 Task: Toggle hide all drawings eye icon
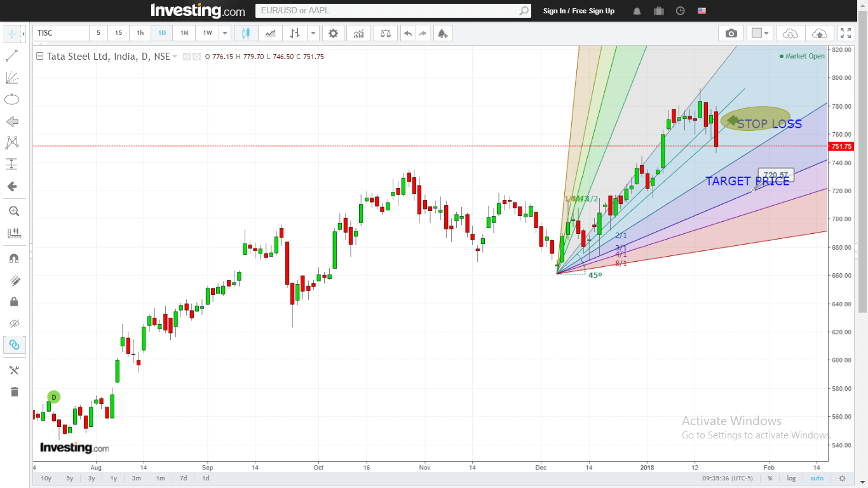point(14,323)
